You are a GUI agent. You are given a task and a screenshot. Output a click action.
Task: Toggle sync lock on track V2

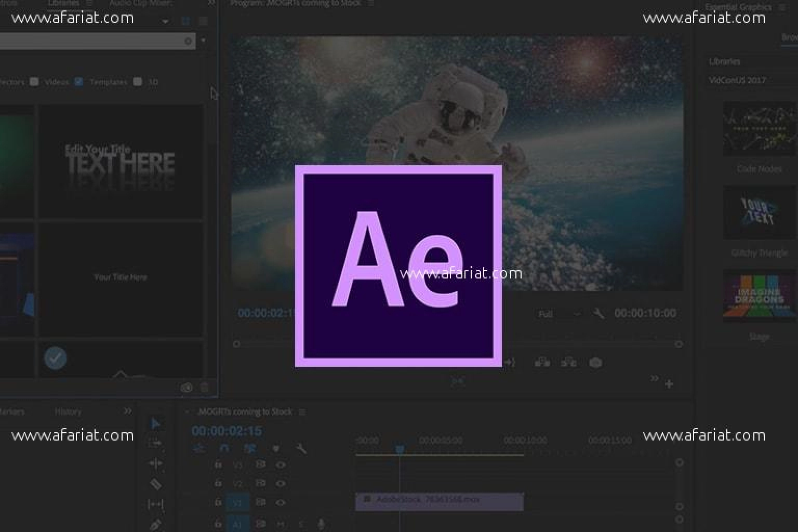(x=260, y=484)
